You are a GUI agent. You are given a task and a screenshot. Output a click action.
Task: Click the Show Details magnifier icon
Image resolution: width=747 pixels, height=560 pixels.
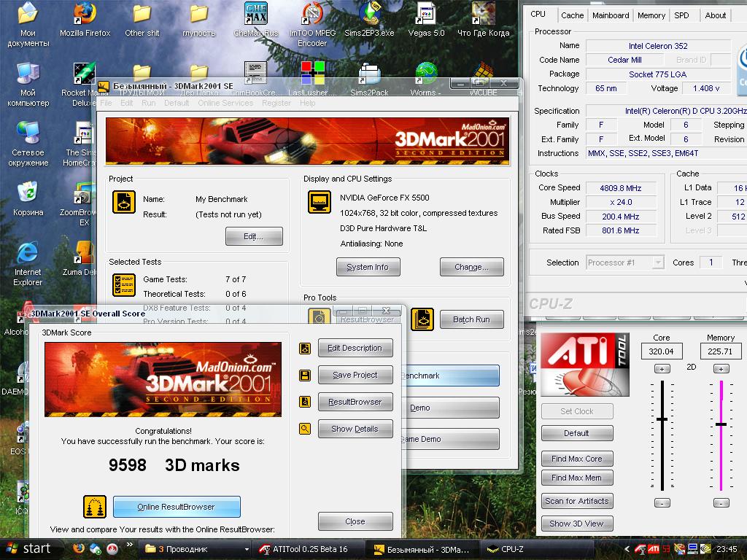click(305, 429)
